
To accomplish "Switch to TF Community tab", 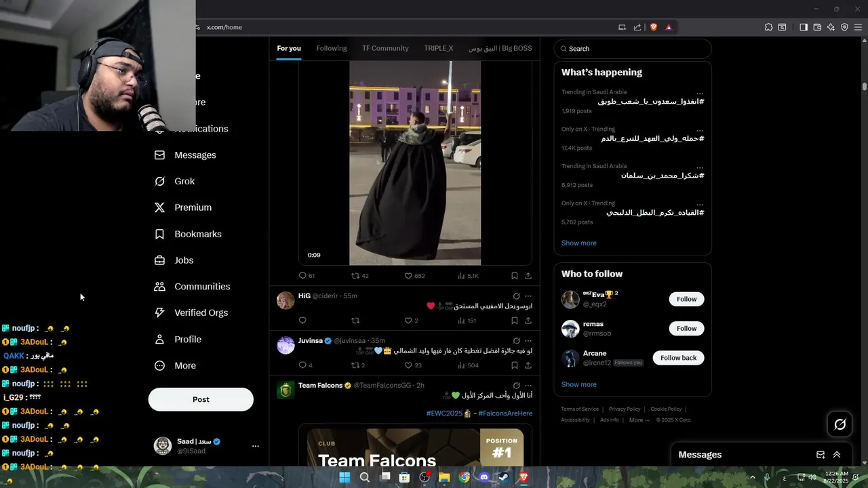I will click(385, 48).
